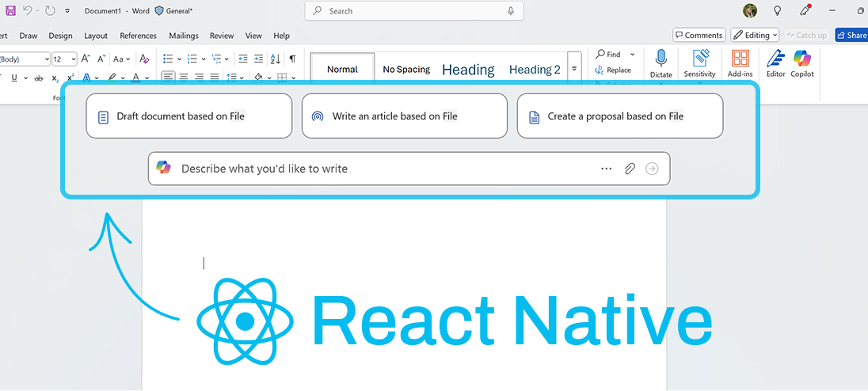Click the Share button
868x391 pixels.
click(x=851, y=35)
